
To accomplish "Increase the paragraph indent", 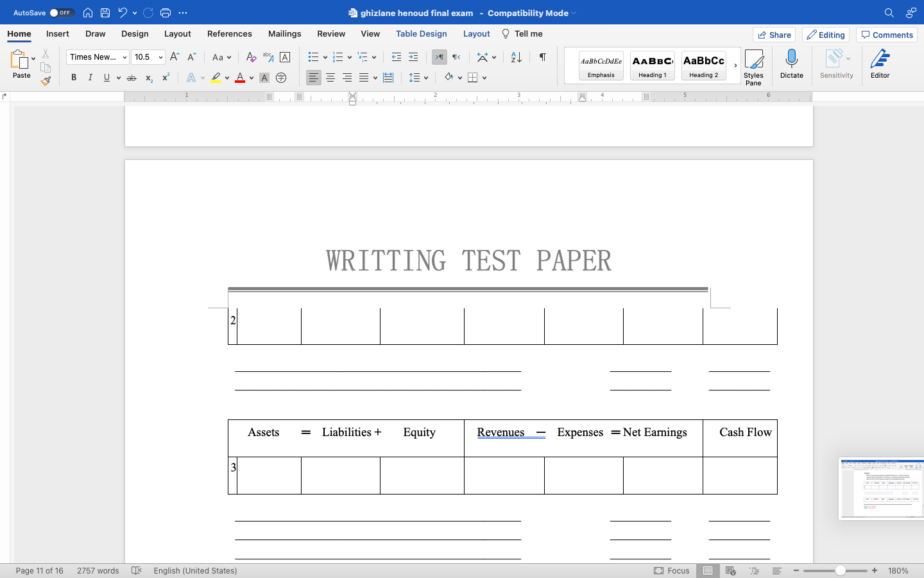I will (x=413, y=57).
